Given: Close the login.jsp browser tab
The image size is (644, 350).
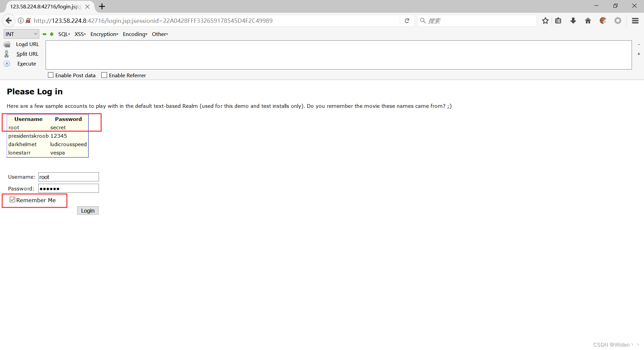Looking at the screenshot, I should click(87, 7).
